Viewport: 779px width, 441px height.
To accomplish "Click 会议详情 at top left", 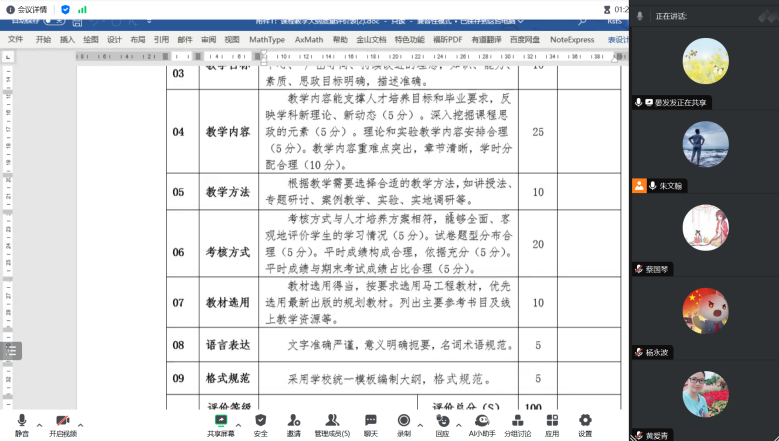I will [28, 9].
